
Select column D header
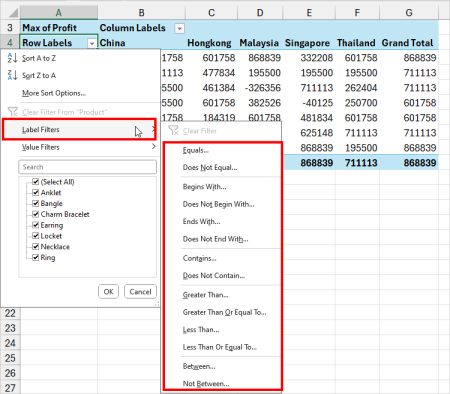(260, 13)
